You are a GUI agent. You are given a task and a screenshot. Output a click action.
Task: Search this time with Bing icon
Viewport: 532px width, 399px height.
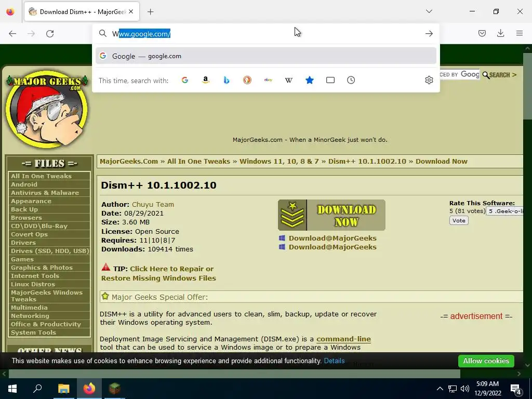227,80
